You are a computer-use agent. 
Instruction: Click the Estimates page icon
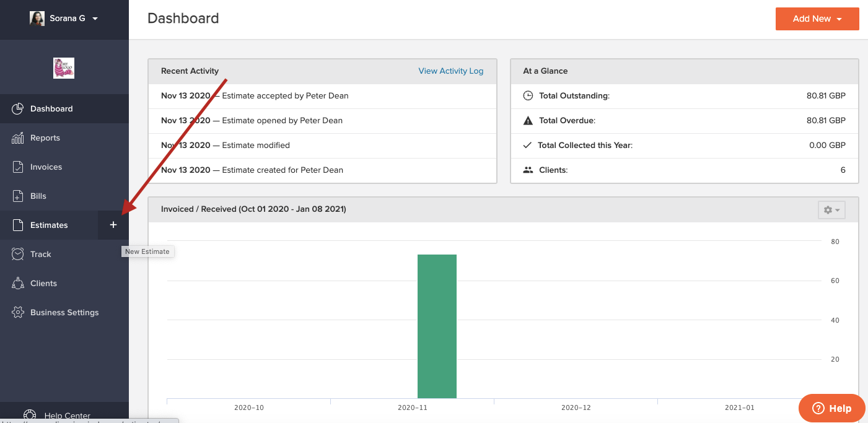coord(18,225)
